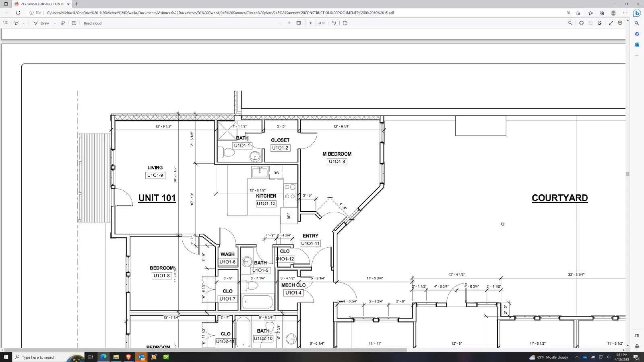Open File Explorer from taskbar
Image resolution: width=644 pixels, height=362 pixels.
[116, 357]
